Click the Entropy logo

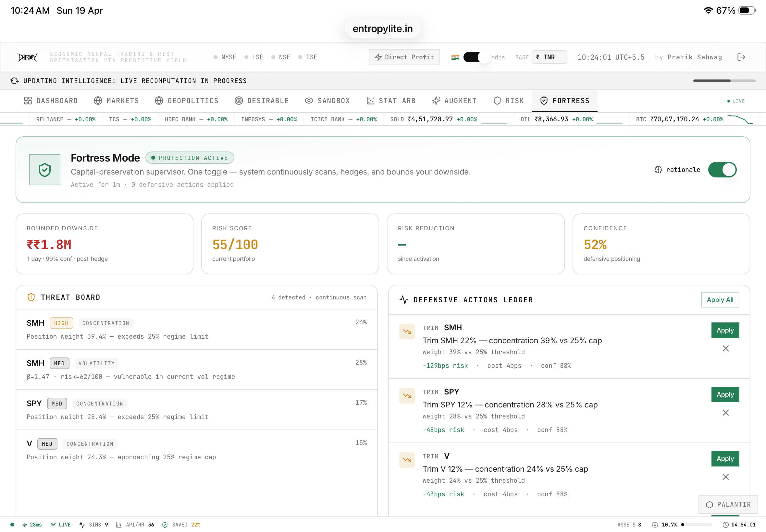pos(28,57)
